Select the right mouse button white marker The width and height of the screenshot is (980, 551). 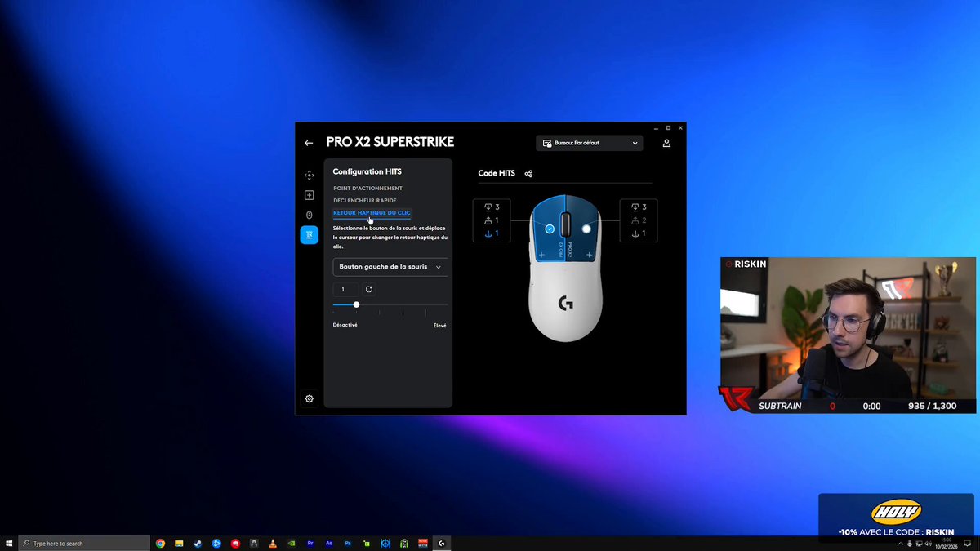click(x=586, y=229)
